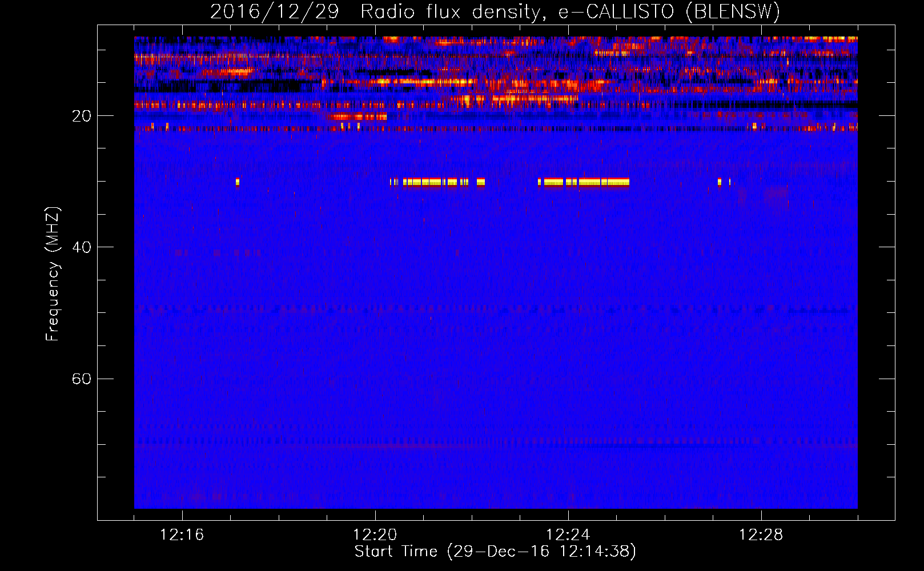Image resolution: width=924 pixels, height=571 pixels.
Task: Click the "20" frequency tick label
Action: (81, 116)
